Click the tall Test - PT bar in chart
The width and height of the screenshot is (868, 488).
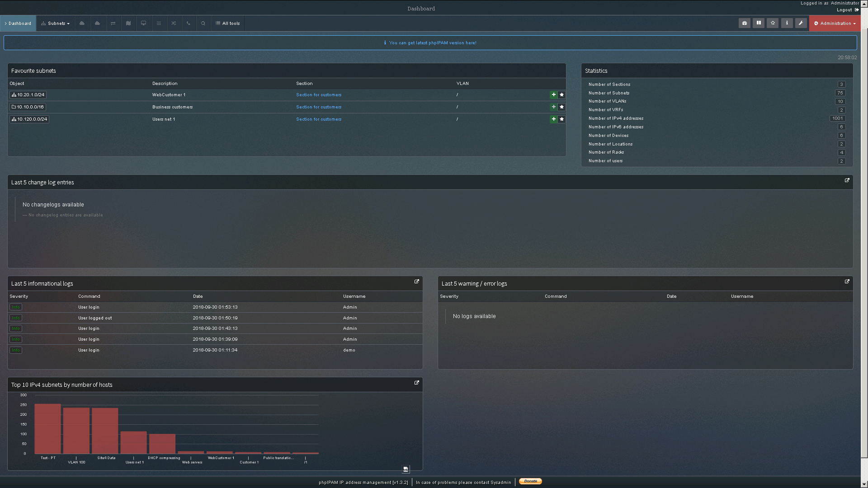(x=47, y=429)
